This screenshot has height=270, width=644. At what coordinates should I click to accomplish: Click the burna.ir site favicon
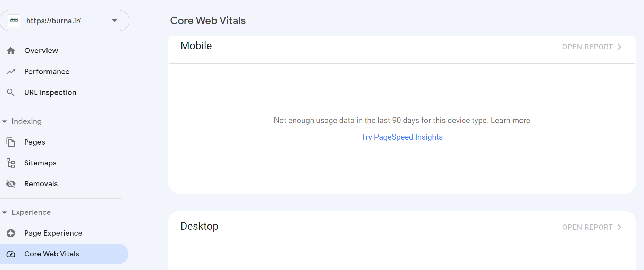tap(14, 21)
